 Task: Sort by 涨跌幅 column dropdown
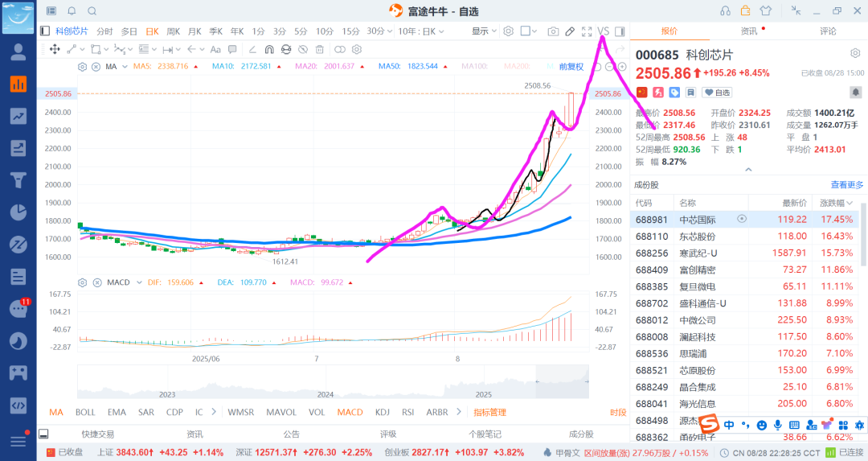click(x=836, y=203)
